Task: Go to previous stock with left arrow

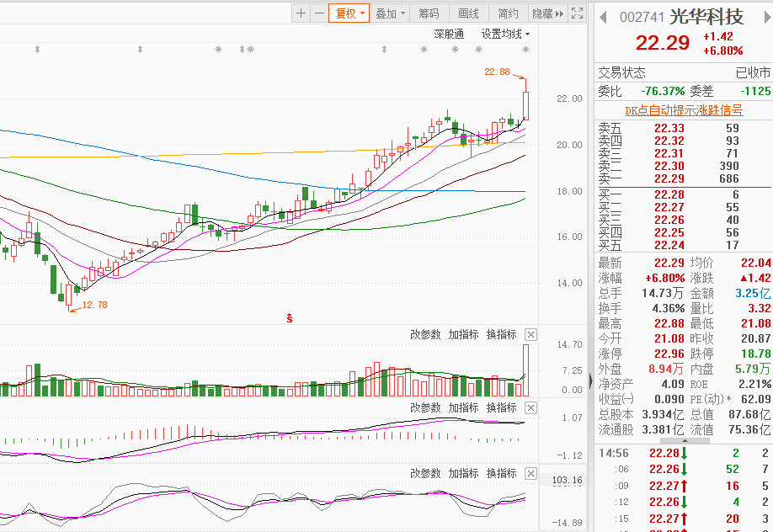Action: coord(603,18)
